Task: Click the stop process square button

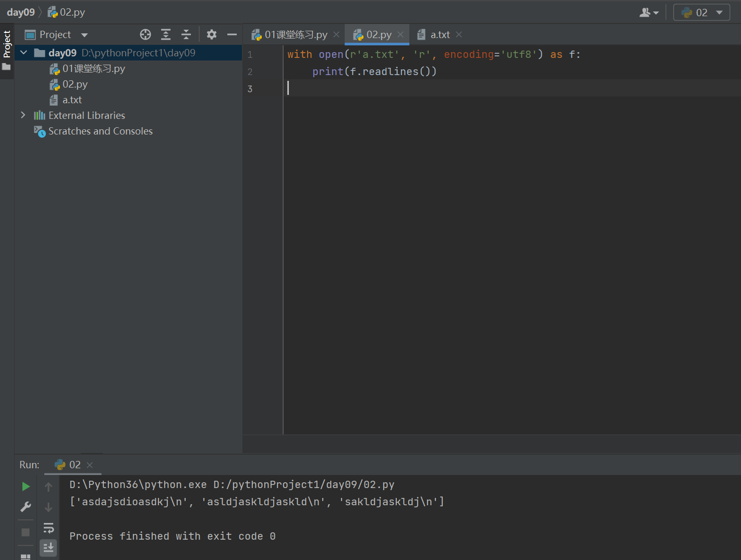Action: [x=26, y=532]
